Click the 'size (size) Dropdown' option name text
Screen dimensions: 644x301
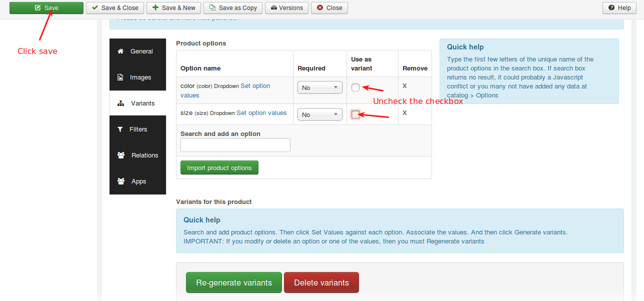[207, 113]
